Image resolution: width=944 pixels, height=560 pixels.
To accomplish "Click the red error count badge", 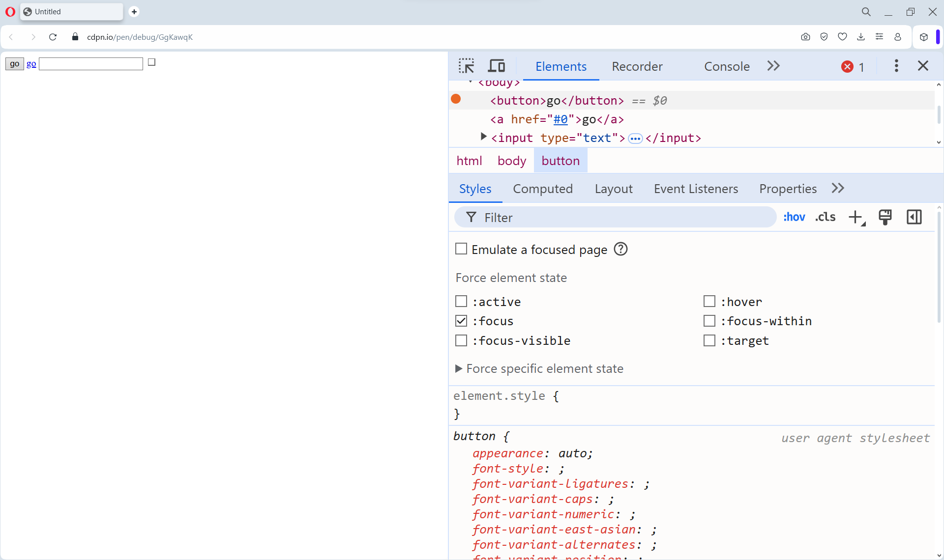I will (852, 67).
